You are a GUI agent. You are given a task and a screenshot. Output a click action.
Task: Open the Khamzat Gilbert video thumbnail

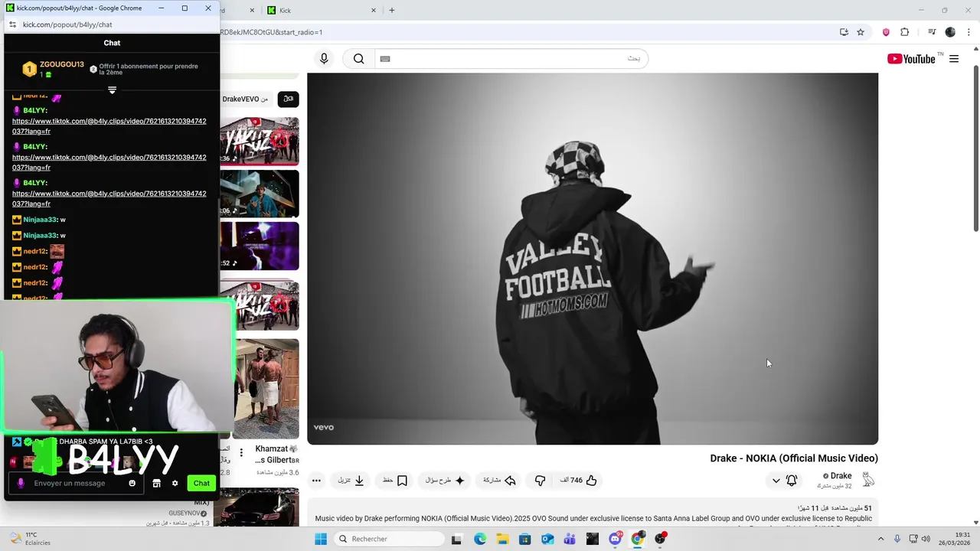click(266, 389)
